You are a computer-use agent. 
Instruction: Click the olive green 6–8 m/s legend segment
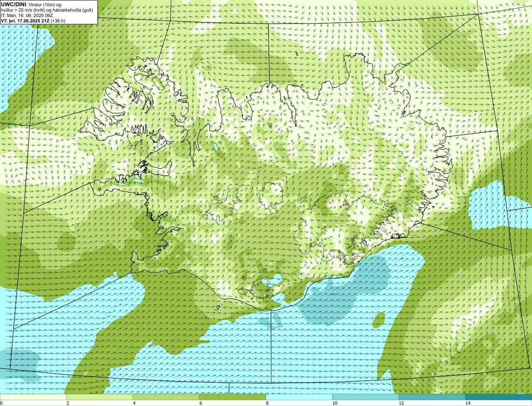(233, 397)
